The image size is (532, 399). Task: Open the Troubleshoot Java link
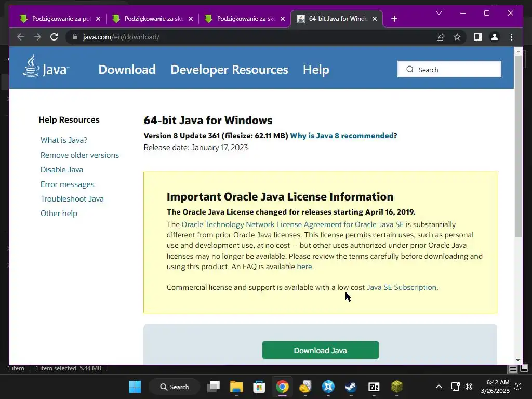(x=72, y=199)
